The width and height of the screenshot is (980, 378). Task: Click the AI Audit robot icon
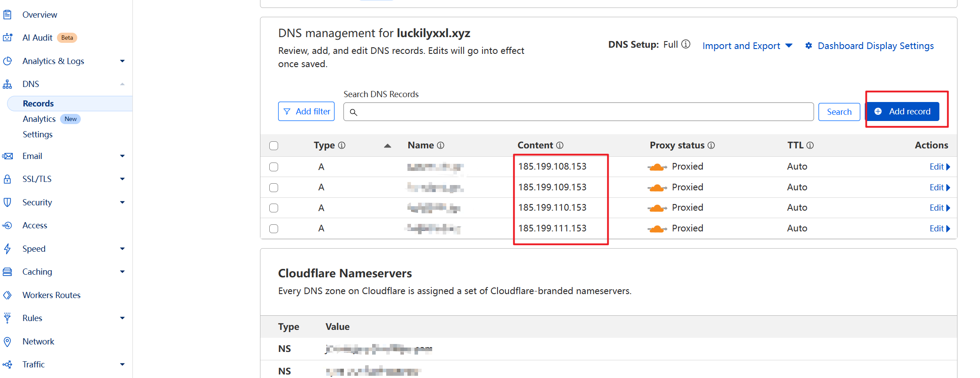coord(7,38)
